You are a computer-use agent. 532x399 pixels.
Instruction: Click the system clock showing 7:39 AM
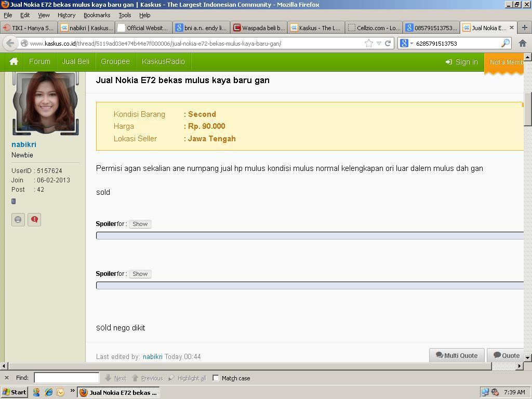click(514, 393)
